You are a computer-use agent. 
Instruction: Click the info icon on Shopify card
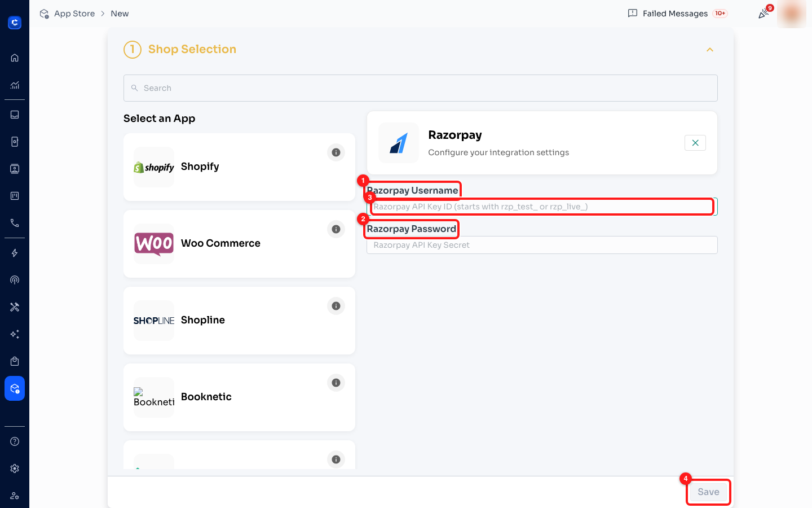click(x=336, y=152)
